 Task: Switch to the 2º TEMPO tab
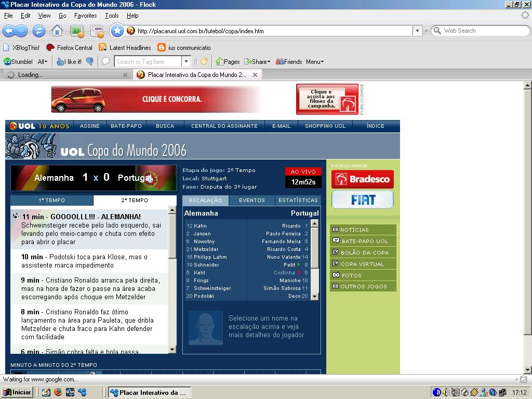coord(135,201)
